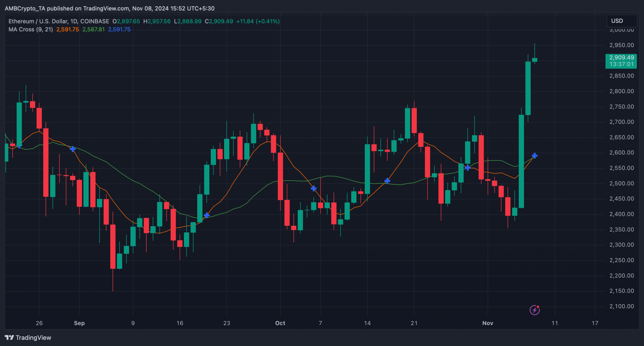Click the 11 date label on time axis

(555, 323)
